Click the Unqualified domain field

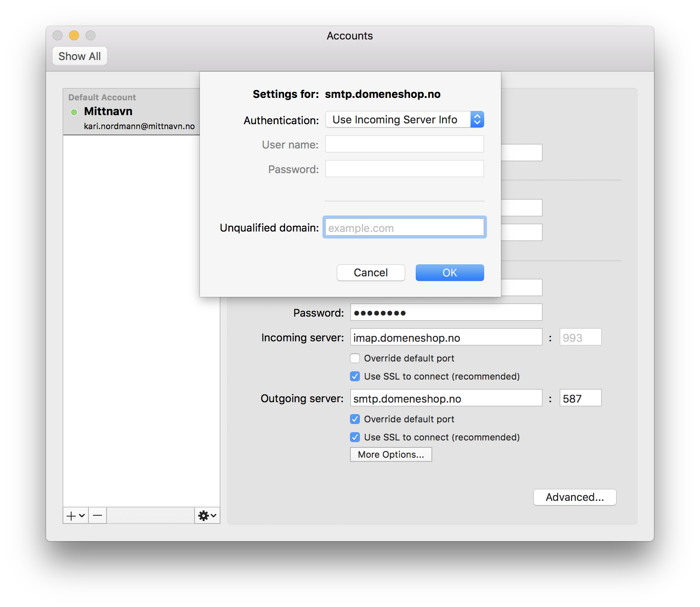pos(405,227)
